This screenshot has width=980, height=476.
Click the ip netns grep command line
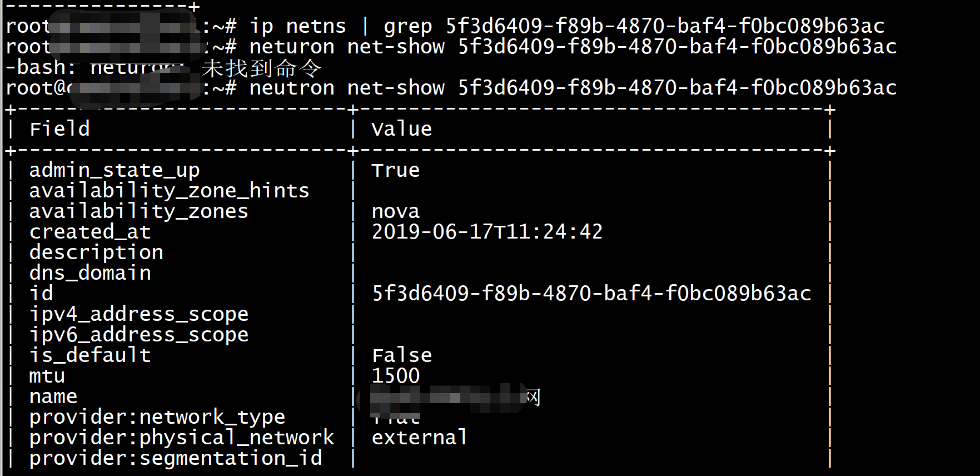(x=566, y=26)
